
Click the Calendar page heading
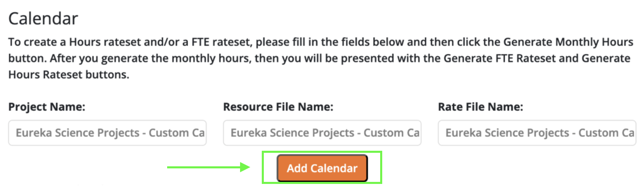pyautogui.click(x=43, y=19)
